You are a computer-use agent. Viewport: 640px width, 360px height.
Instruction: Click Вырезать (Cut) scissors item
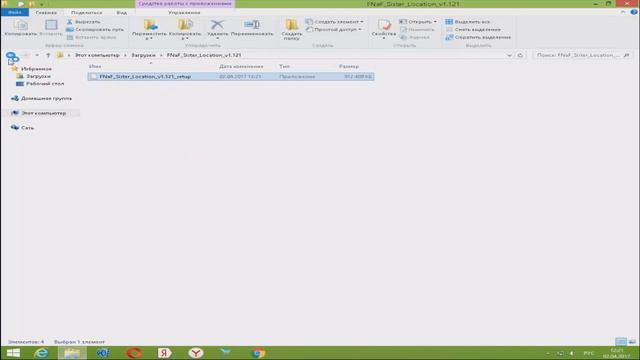coord(84,22)
